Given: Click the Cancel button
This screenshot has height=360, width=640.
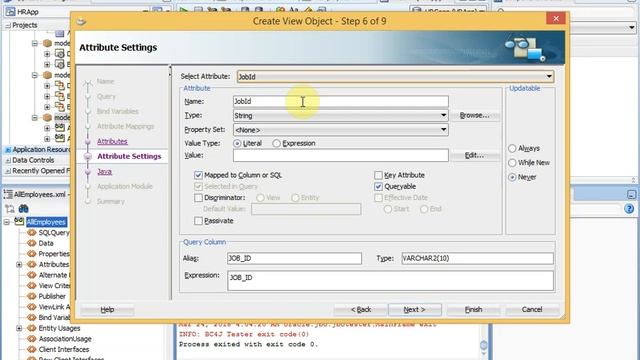Looking at the screenshot, I should coord(532,310).
